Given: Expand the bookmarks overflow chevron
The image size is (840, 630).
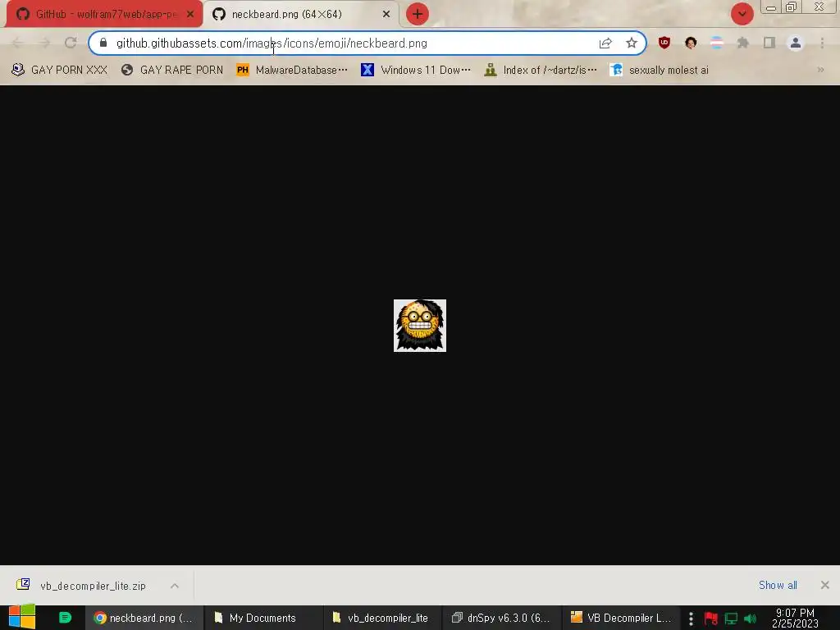Looking at the screenshot, I should pyautogui.click(x=820, y=70).
